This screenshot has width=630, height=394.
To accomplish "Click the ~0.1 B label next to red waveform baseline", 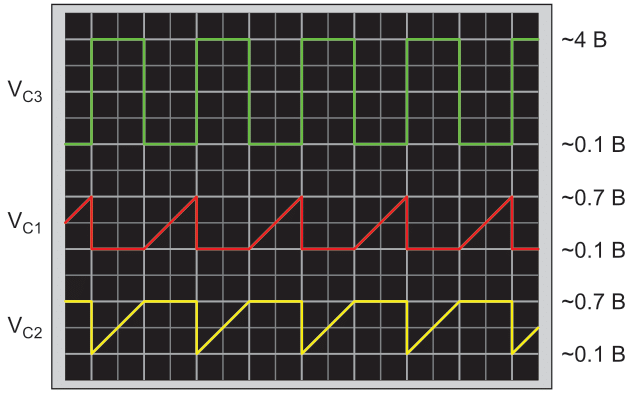I will click(x=593, y=250).
